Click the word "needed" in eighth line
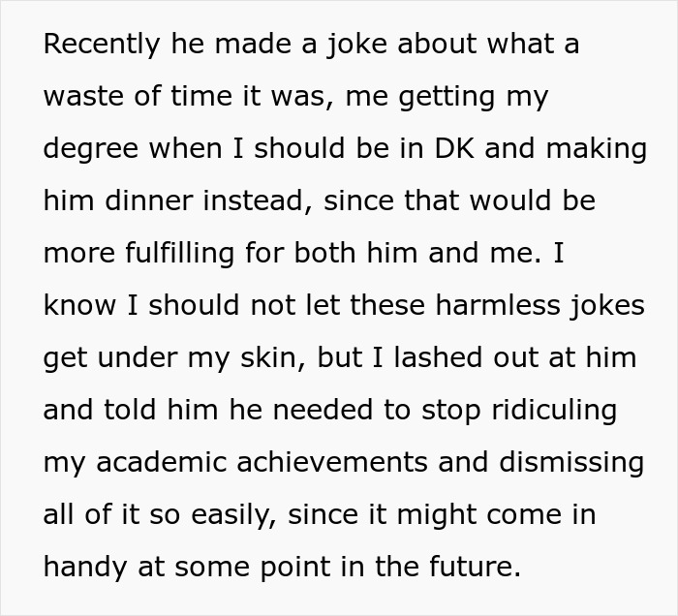Image resolution: width=678 pixels, height=616 pixels. (x=323, y=410)
